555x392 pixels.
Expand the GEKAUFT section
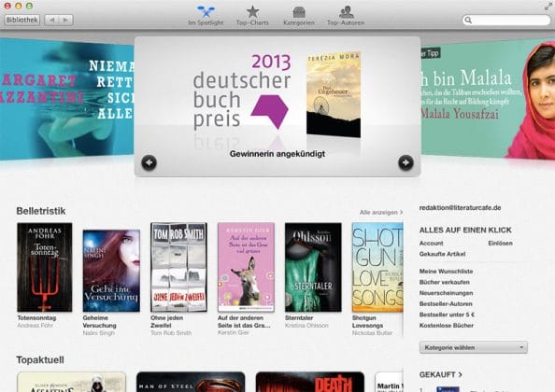(441, 374)
